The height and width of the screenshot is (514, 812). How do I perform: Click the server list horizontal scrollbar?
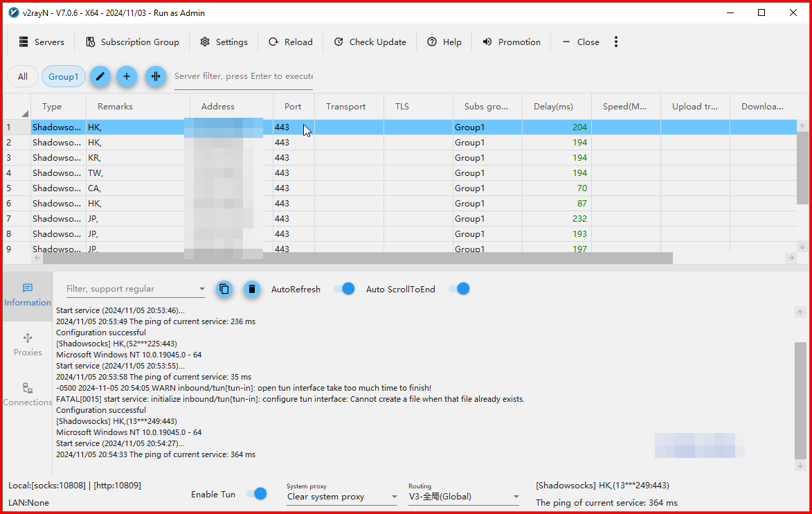click(357, 258)
